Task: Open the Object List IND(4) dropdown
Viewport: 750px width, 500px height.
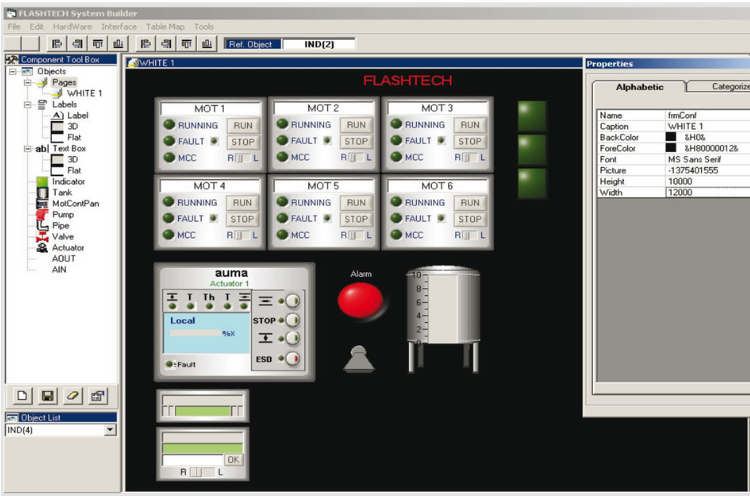Action: (110, 430)
